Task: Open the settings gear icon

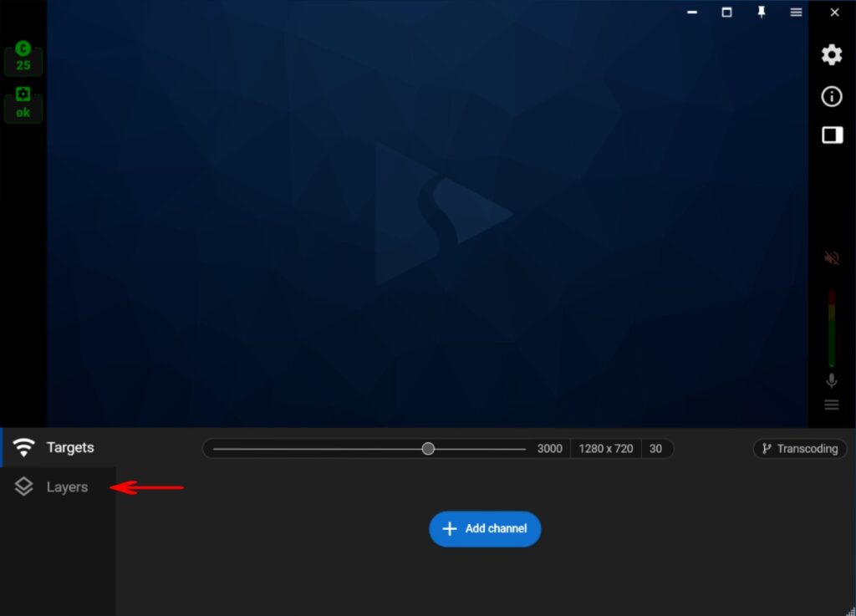Action: click(x=832, y=55)
